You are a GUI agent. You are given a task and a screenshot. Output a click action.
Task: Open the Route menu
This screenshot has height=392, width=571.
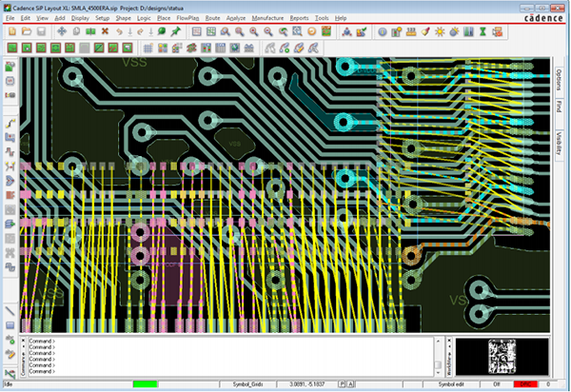pos(212,18)
